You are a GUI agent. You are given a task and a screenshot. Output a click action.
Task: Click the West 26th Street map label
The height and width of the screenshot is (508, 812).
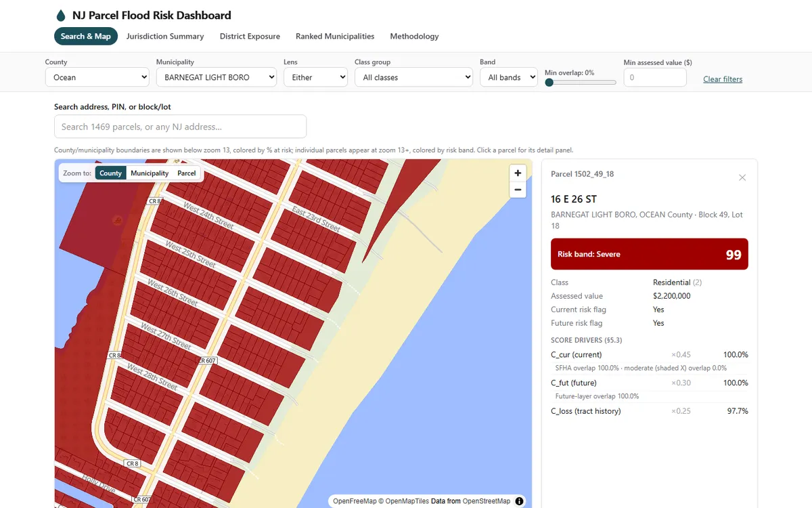click(171, 293)
